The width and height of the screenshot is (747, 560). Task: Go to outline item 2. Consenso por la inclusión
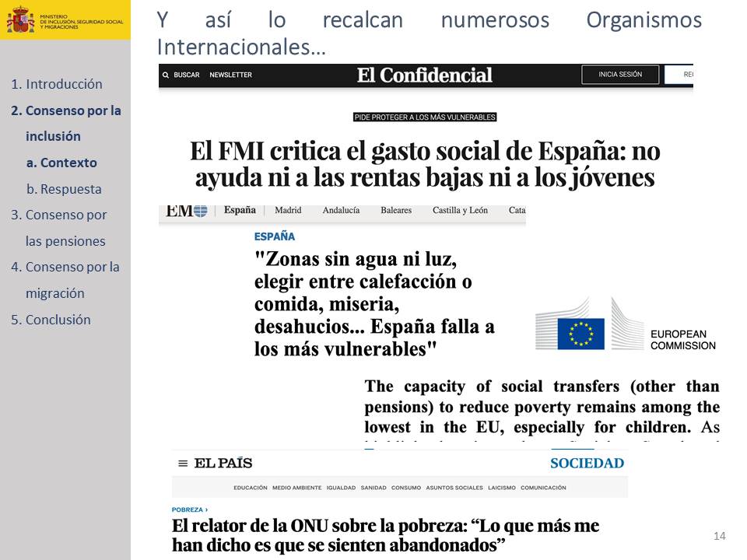coord(66,124)
